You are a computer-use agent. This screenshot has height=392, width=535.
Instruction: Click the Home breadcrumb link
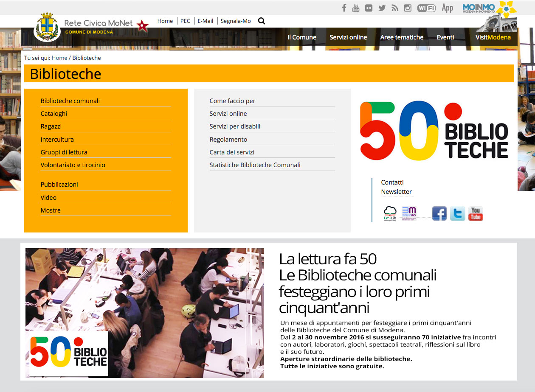coord(59,58)
